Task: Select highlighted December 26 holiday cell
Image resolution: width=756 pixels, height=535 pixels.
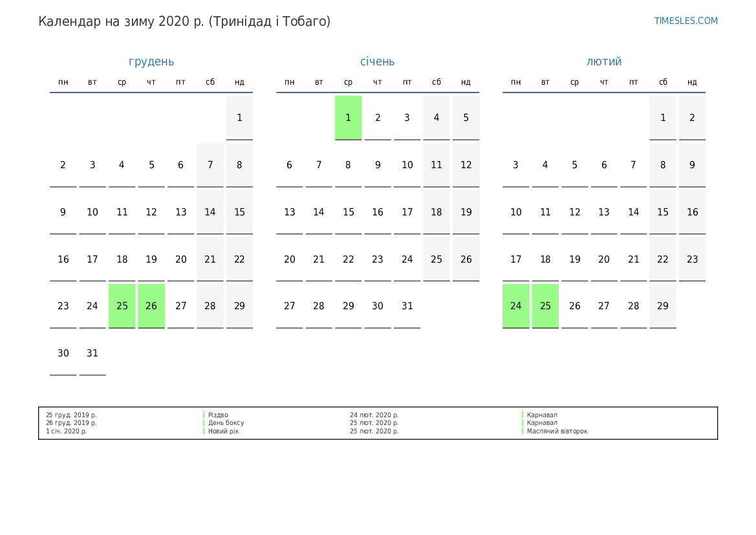Action: tap(151, 306)
